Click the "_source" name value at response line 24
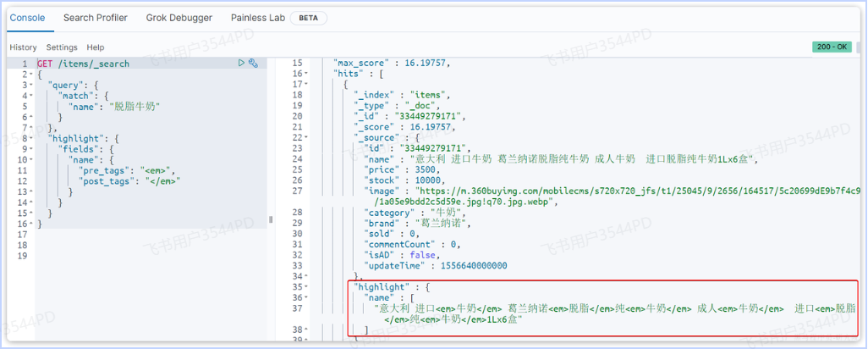868x349 pixels. click(584, 159)
